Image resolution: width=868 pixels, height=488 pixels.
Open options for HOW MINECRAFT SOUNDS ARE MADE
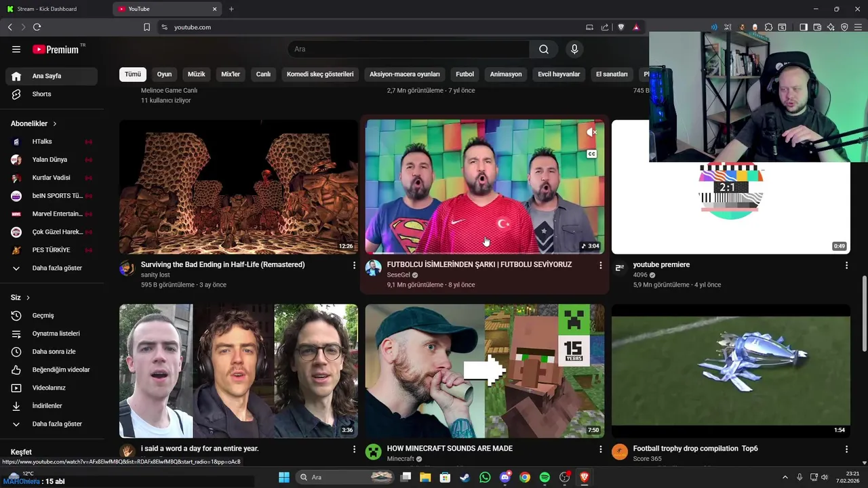[600, 449]
